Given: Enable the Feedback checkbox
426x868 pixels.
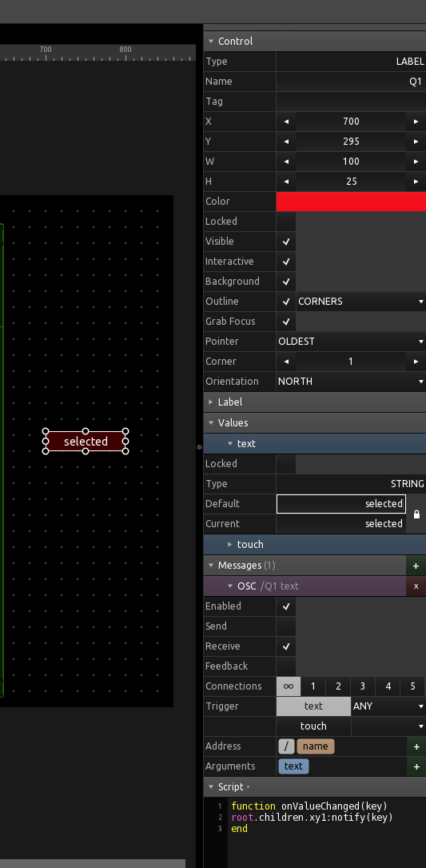Looking at the screenshot, I should point(286,666).
